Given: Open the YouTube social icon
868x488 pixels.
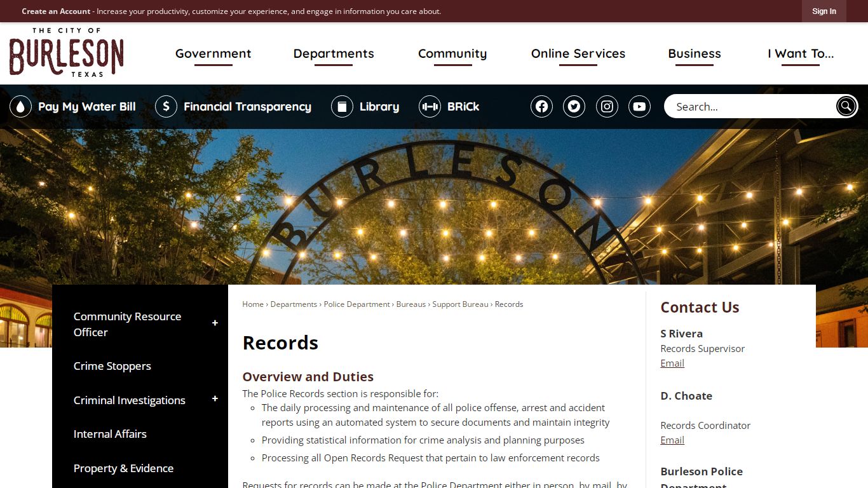Looking at the screenshot, I should pyautogui.click(x=639, y=107).
